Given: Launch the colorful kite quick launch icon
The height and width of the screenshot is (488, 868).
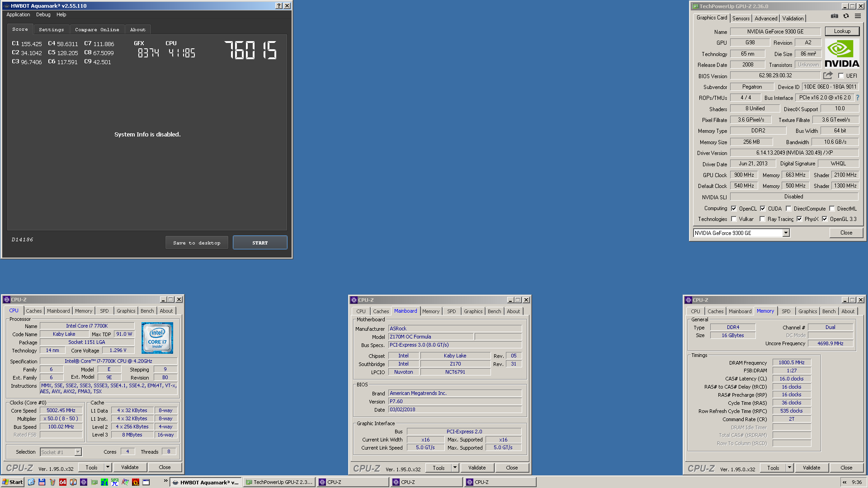Looking at the screenshot, I should pos(125,482).
